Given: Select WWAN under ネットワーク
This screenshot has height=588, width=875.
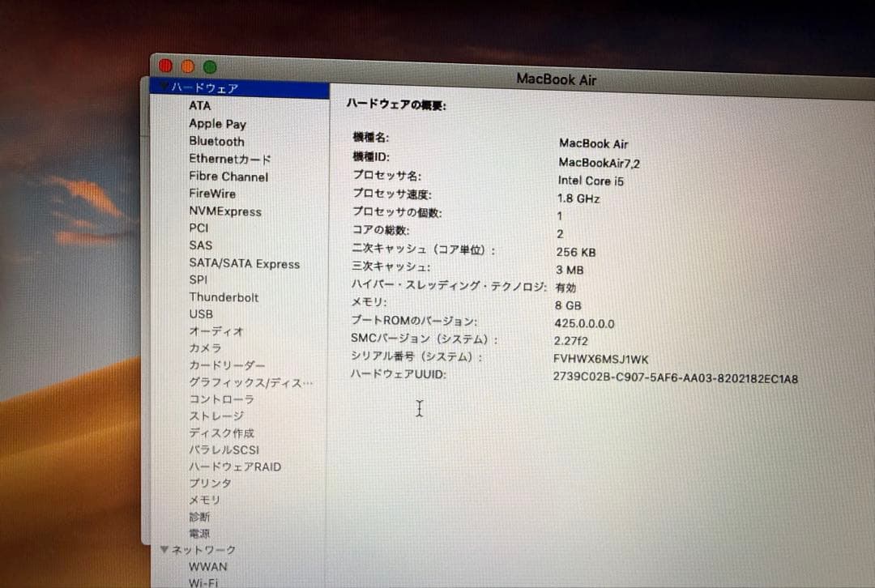Looking at the screenshot, I should click(x=208, y=566).
